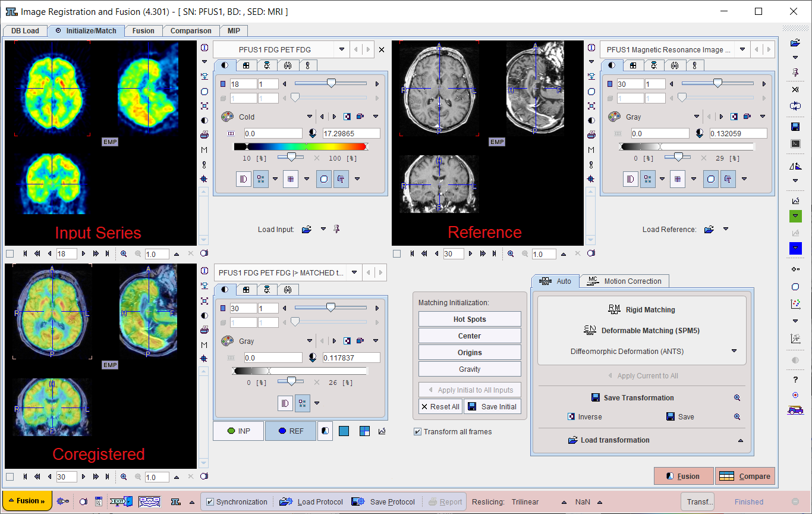Click the loop arrows icon in right sidebar
The height and width of the screenshot is (514, 812).
pyautogui.click(x=795, y=106)
